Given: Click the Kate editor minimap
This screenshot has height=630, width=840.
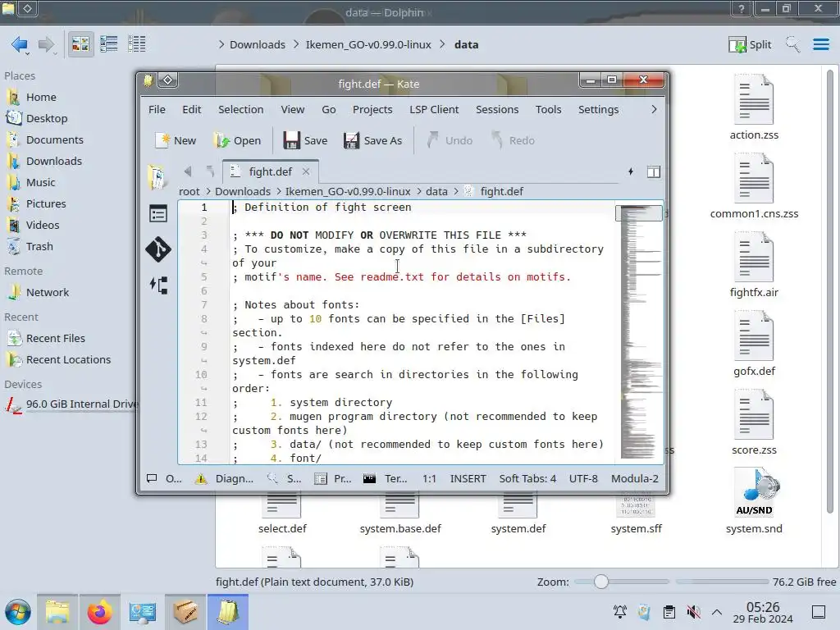Looking at the screenshot, I should point(641,332).
